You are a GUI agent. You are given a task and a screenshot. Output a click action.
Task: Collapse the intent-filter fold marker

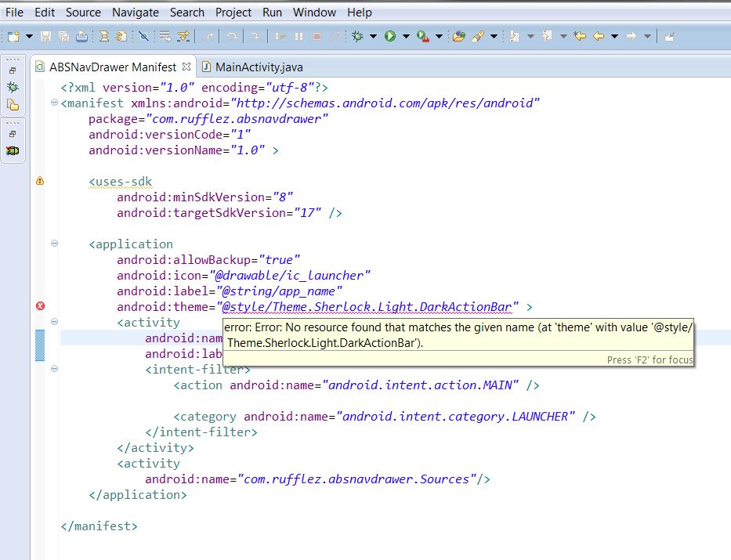point(54,369)
